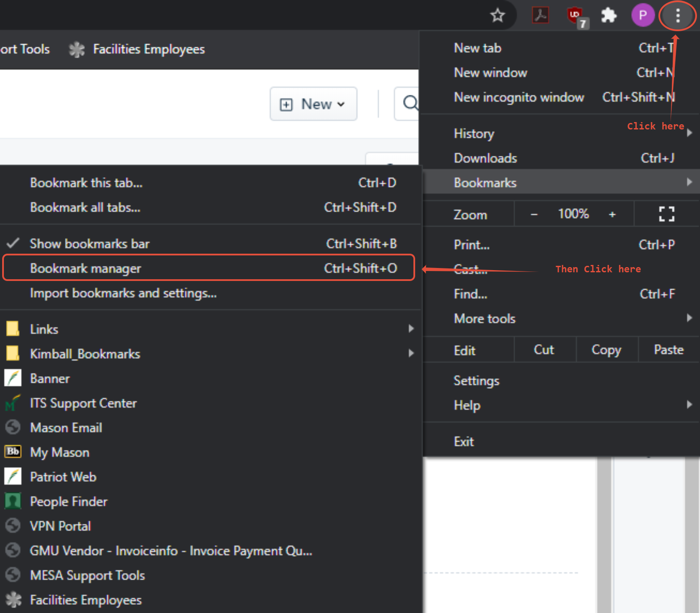
Task: Expand the Kimball_Bookmarks submenu arrow
Action: [411, 353]
